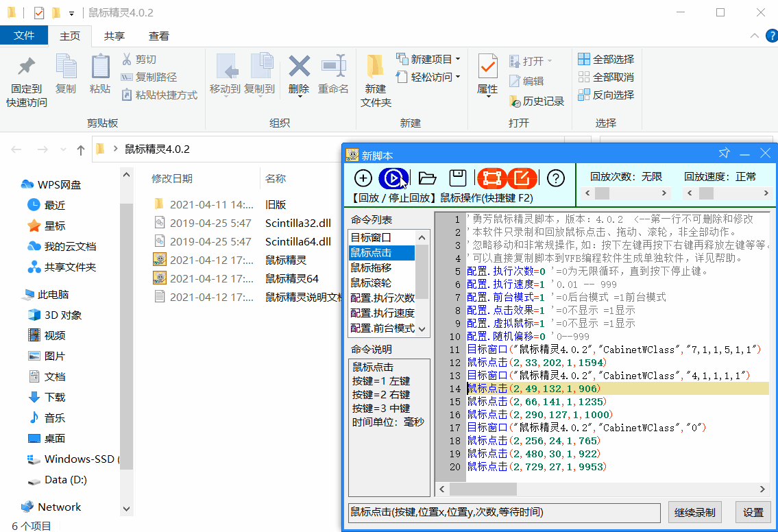
Task: Click the 删除 X icon
Action: (299, 66)
